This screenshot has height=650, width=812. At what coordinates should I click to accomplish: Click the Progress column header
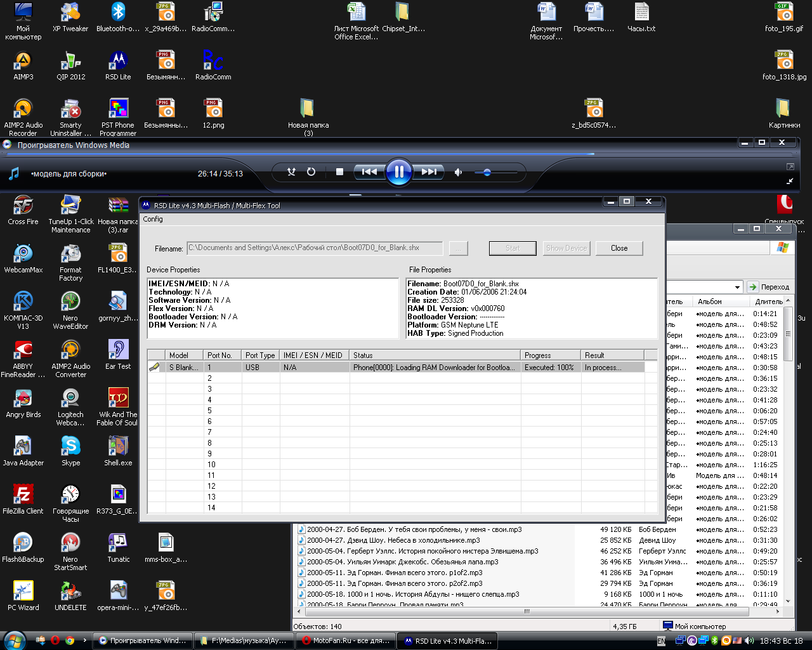point(551,355)
